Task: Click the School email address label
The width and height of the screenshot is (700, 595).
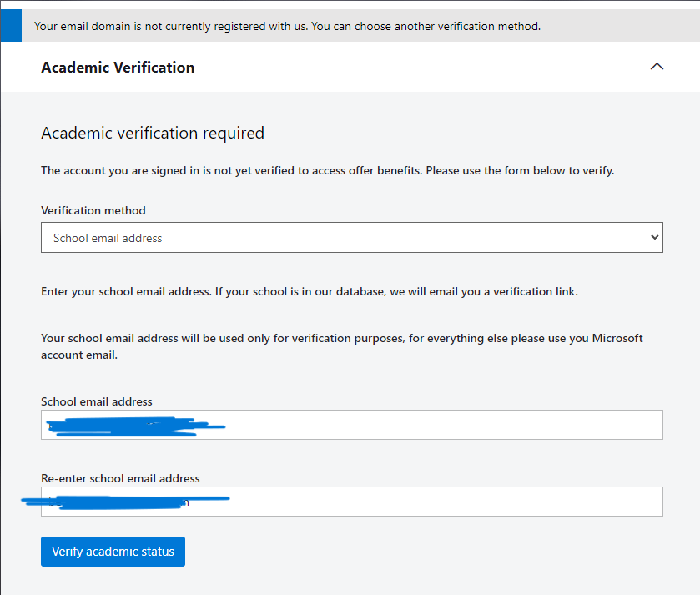Action: coord(95,401)
